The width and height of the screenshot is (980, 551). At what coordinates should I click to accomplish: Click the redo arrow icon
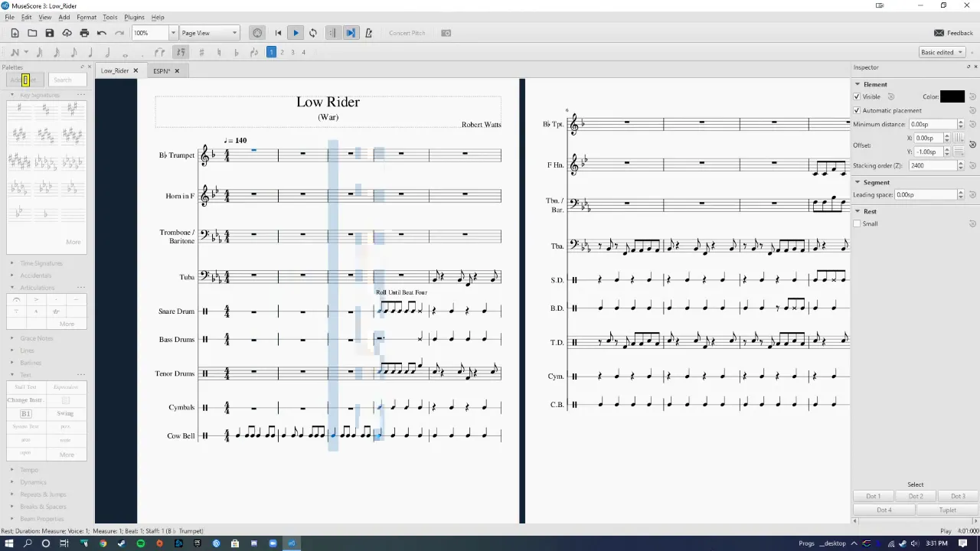pos(119,33)
